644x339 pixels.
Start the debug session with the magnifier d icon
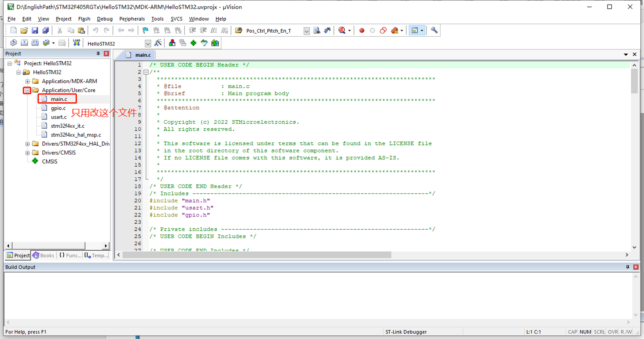[x=342, y=31]
